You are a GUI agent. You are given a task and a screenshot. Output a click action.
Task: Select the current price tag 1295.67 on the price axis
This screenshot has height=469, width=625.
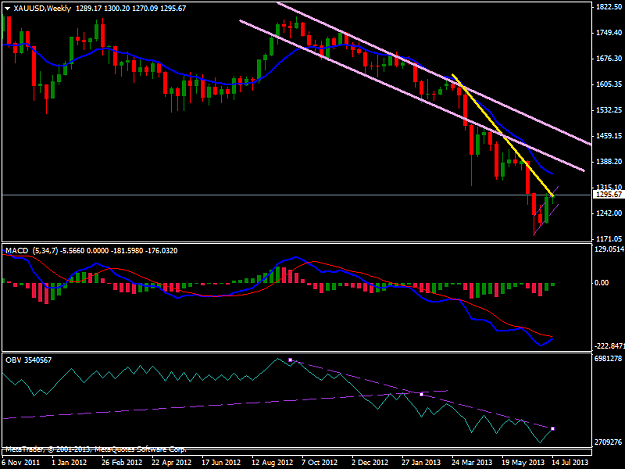[x=609, y=194]
